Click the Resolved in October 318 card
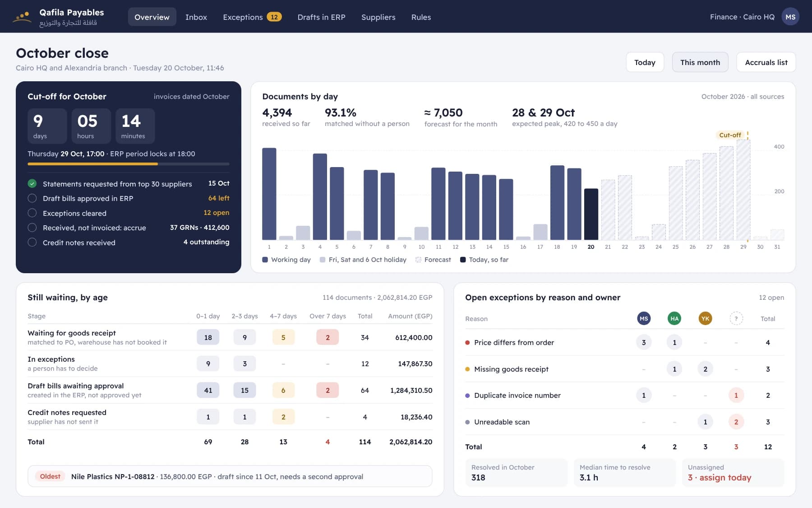This screenshot has height=508, width=812. point(517,473)
